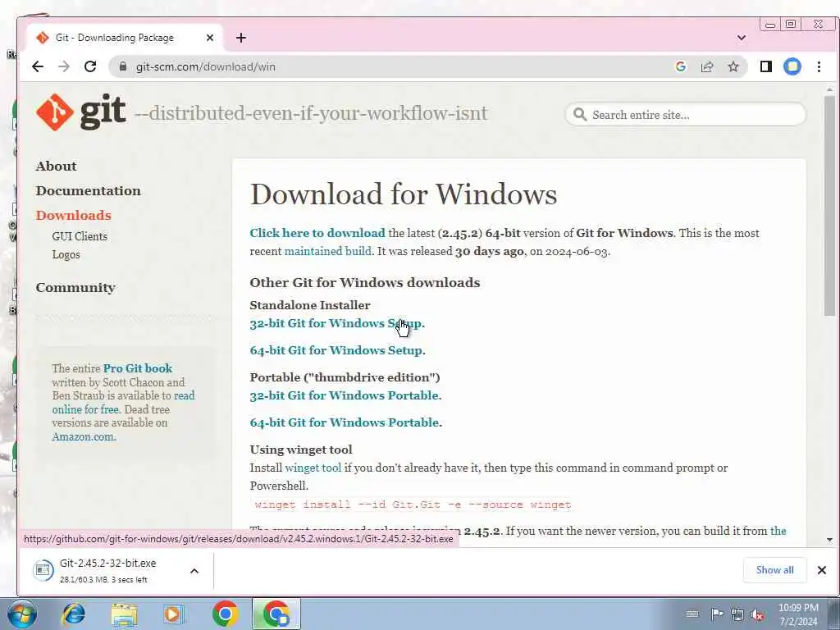Click the scrollbar up arrow
Image resolution: width=840 pixels, height=630 pixels.
(x=829, y=89)
